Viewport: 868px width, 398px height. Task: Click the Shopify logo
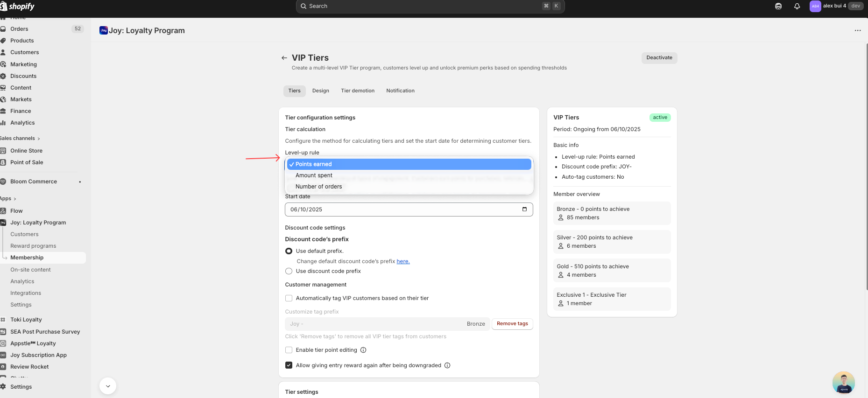tap(18, 6)
